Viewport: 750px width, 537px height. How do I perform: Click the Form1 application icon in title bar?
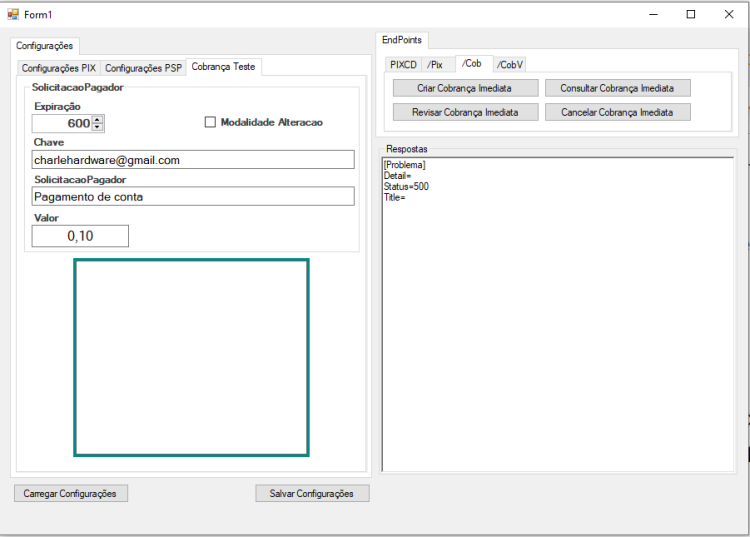13,14
